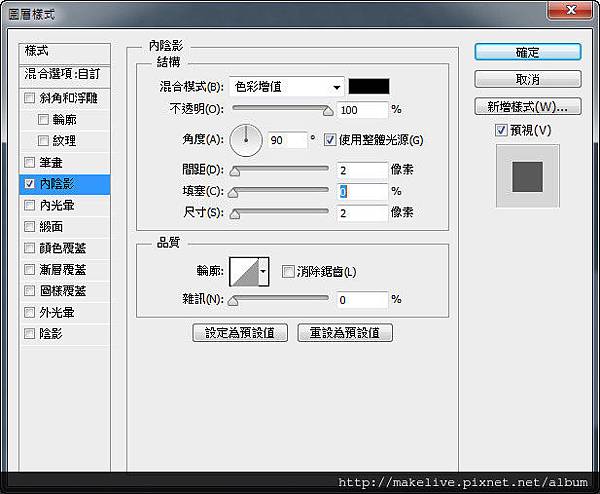Click the 雜訊 noise value field

pyautogui.click(x=362, y=300)
